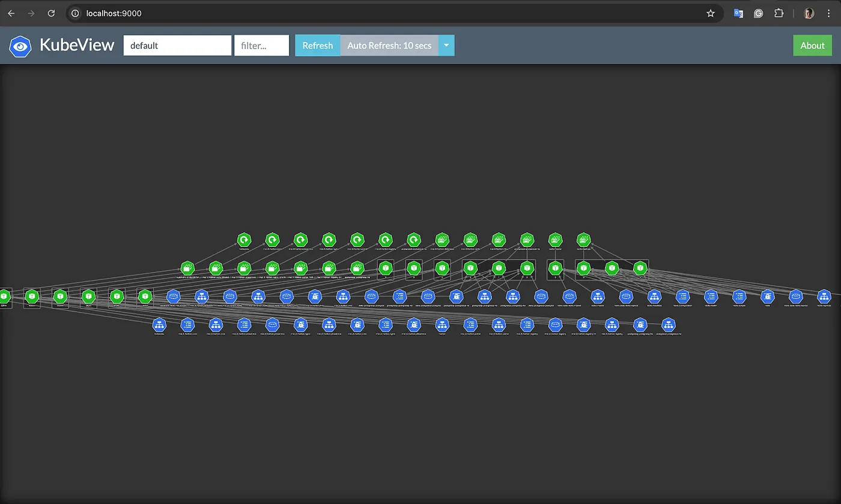Click a green harbor replicaset briefcase icon

pos(244,269)
